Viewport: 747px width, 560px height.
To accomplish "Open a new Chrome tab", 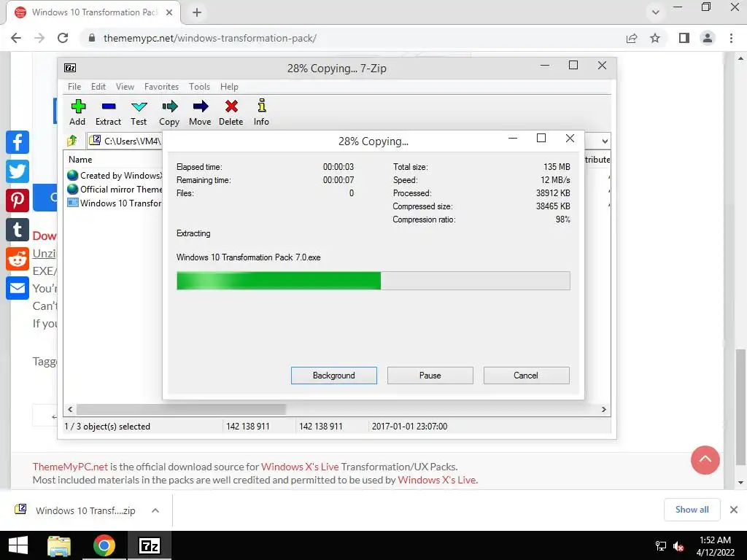I will click(x=197, y=13).
